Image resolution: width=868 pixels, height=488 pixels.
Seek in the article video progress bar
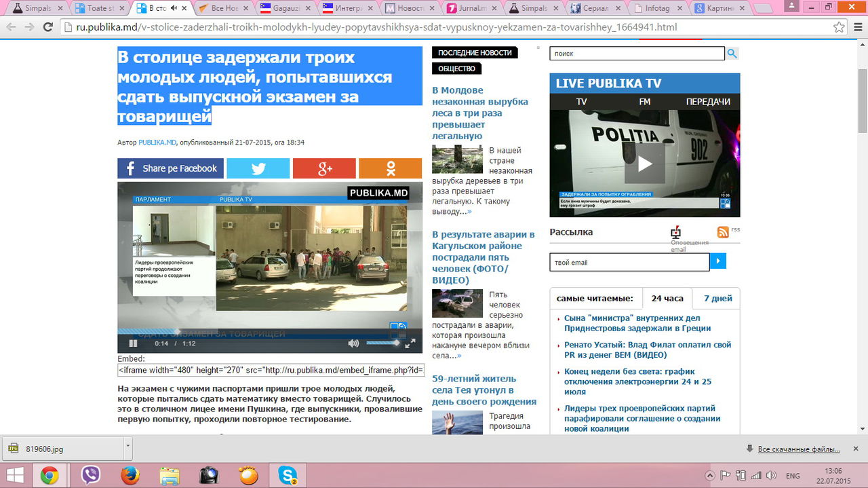pos(270,331)
